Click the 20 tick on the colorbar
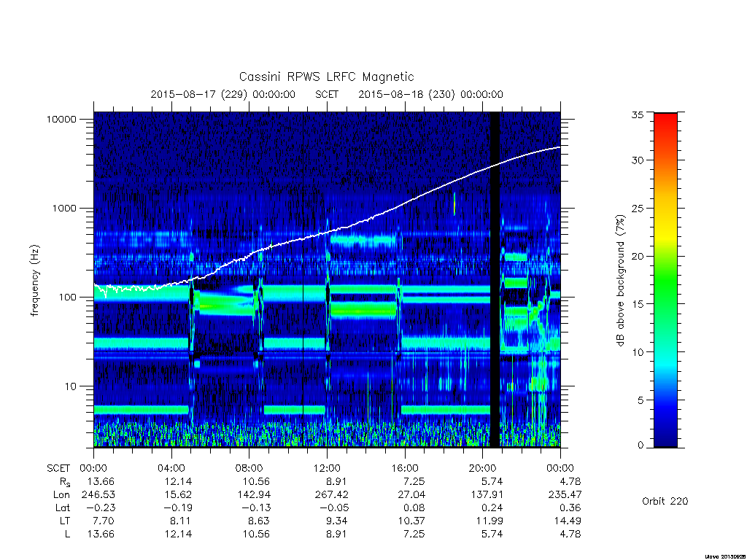The height and width of the screenshot is (560, 747). pos(637,256)
